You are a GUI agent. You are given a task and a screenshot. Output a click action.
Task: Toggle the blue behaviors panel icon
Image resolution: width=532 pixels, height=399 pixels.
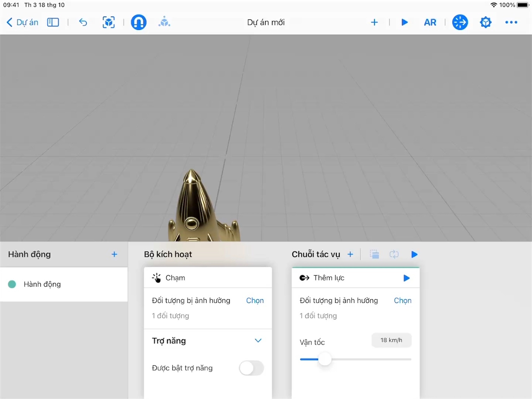click(460, 22)
